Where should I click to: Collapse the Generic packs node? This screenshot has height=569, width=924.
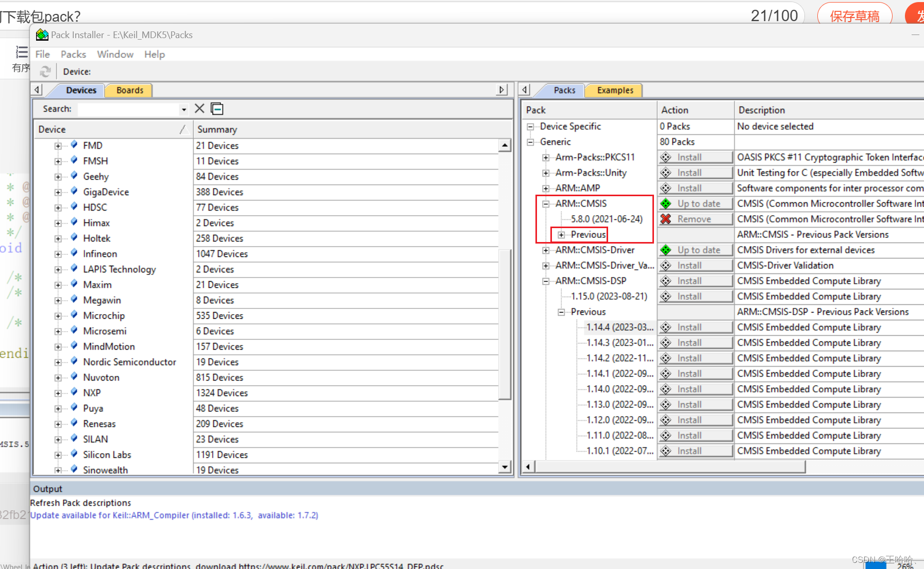click(530, 142)
